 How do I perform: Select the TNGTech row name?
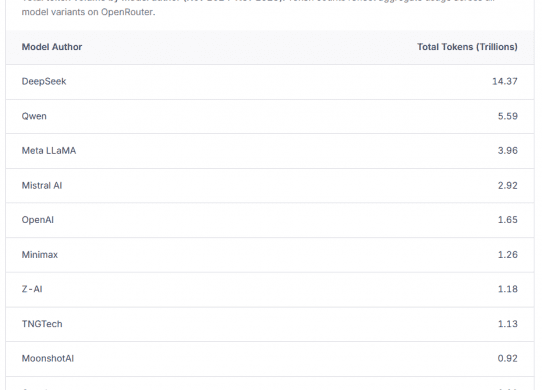point(42,324)
